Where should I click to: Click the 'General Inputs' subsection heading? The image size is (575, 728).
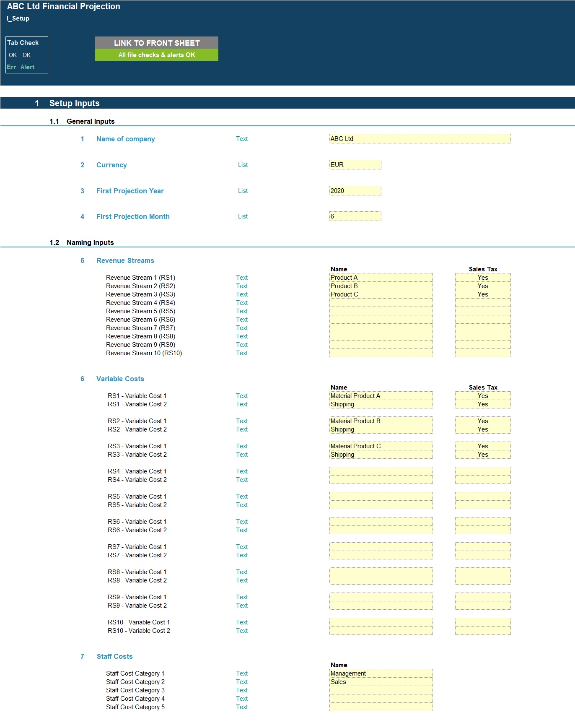(91, 121)
